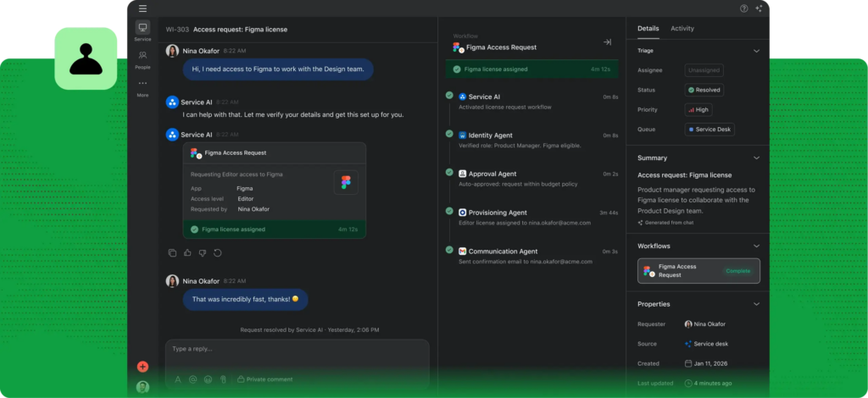Click the red plus create button

pyautogui.click(x=142, y=367)
